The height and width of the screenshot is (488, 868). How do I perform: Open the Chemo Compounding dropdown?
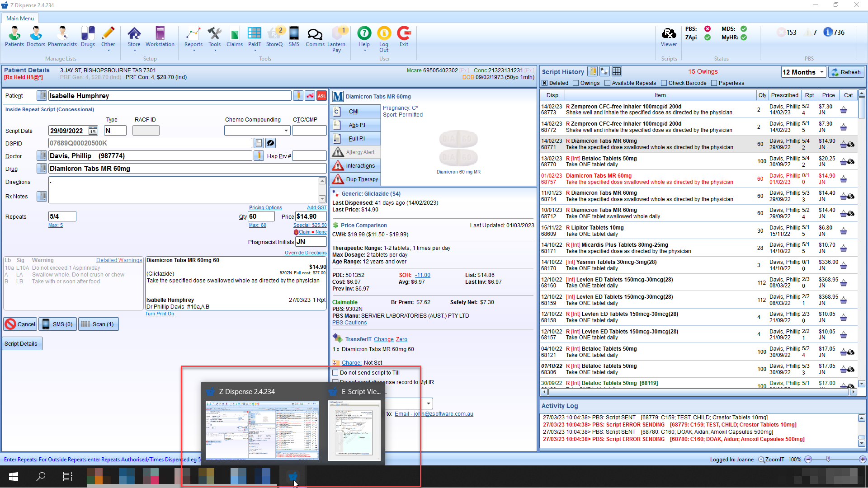pyautogui.click(x=286, y=130)
